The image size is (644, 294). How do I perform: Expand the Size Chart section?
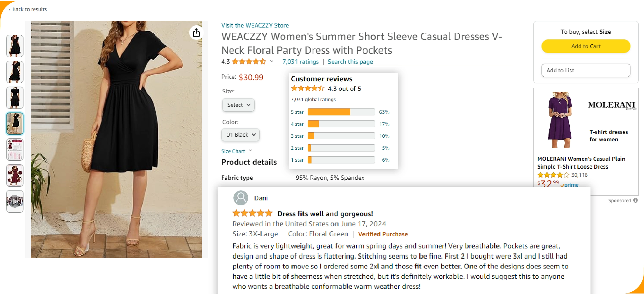(237, 151)
